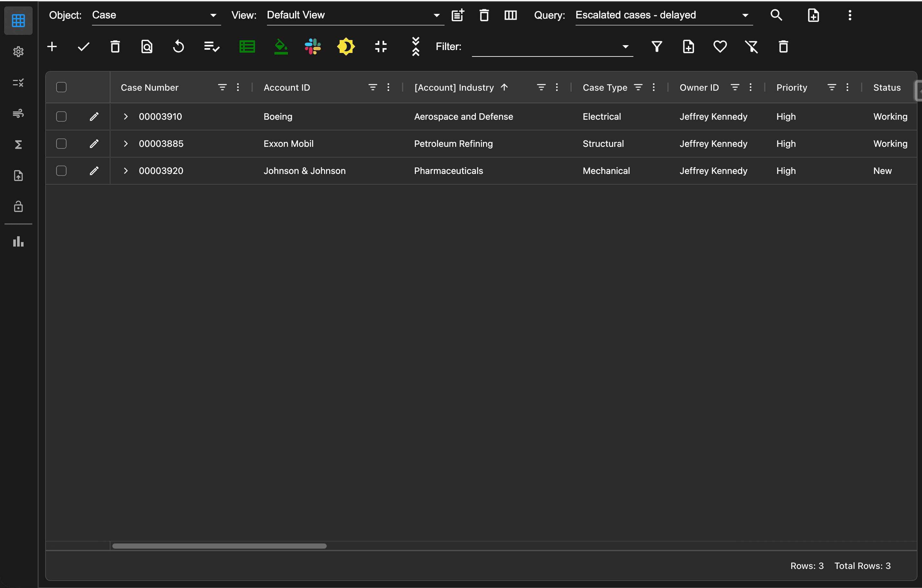Open Account ID column three-dot menu
922x588 pixels.
point(388,87)
